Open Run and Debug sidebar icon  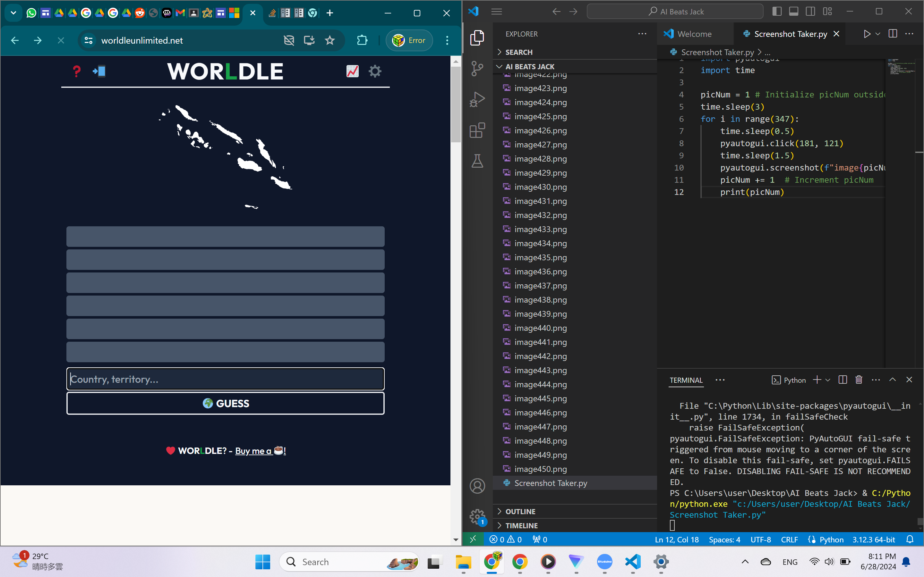477,99
